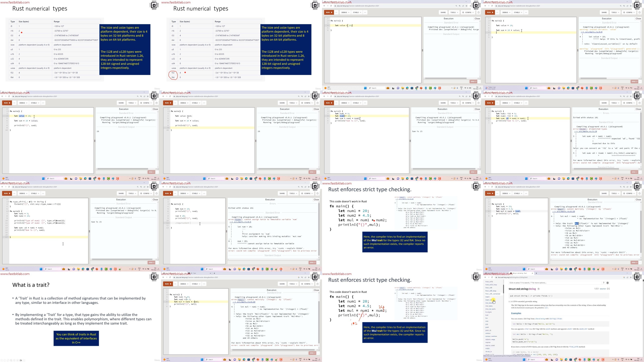This screenshot has height=362, width=644.
Task: Open TOOLS dropdown in E0277 playground with 'Mul' selected
Action: point(615,193)
